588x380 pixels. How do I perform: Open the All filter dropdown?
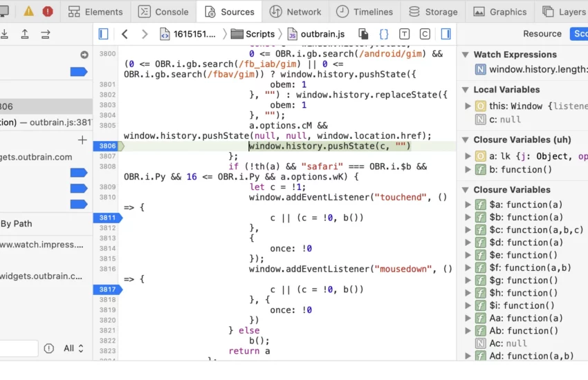click(x=74, y=348)
